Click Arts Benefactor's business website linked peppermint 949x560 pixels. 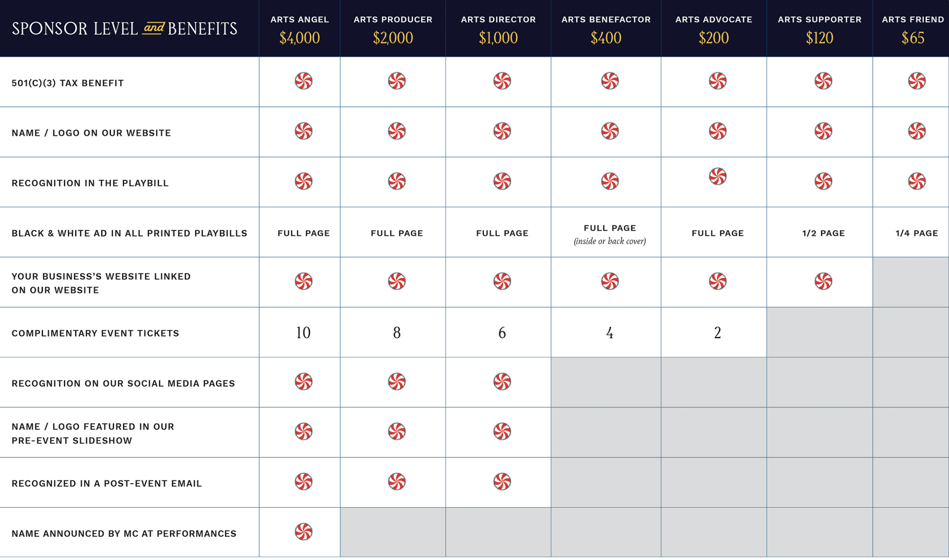(610, 282)
